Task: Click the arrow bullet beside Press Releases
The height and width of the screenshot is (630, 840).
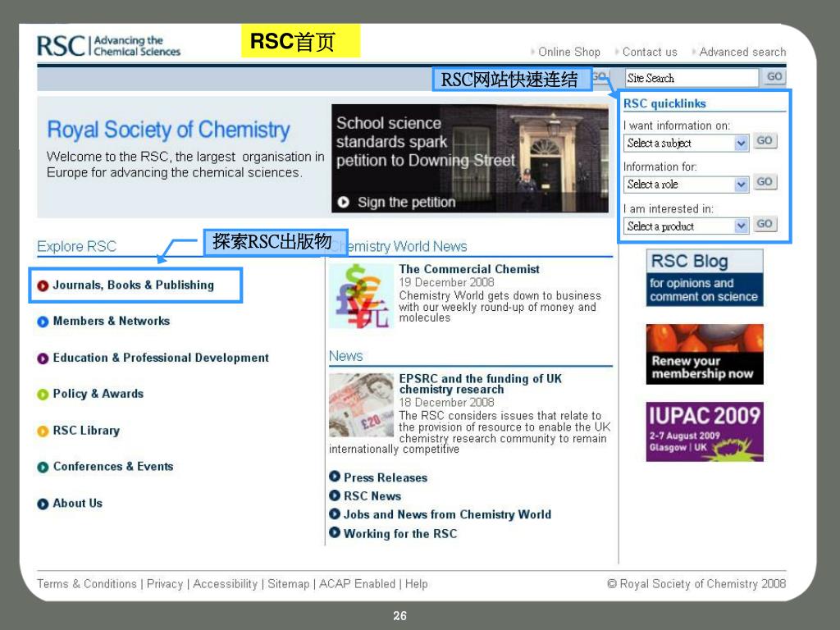Action: 335,477
